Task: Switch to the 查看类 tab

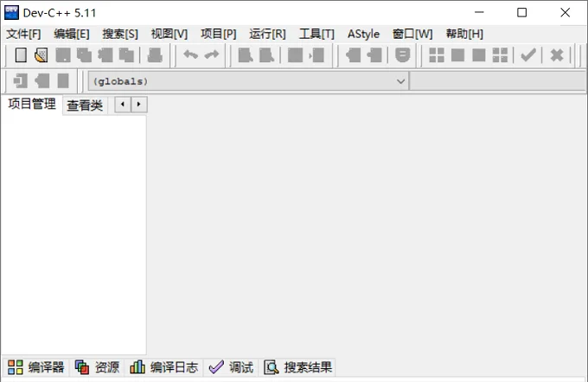Action: tap(85, 105)
